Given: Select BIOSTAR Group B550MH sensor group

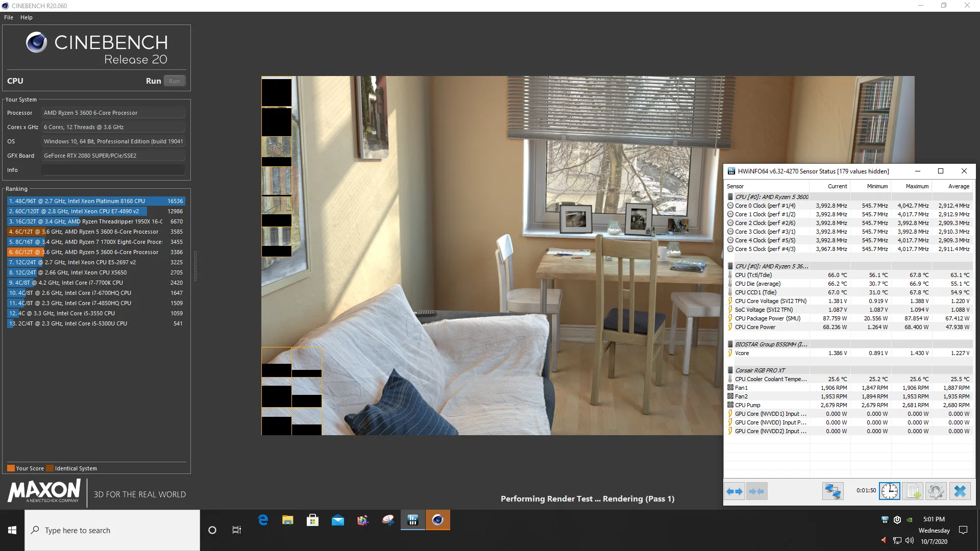Looking at the screenshot, I should (x=849, y=344).
